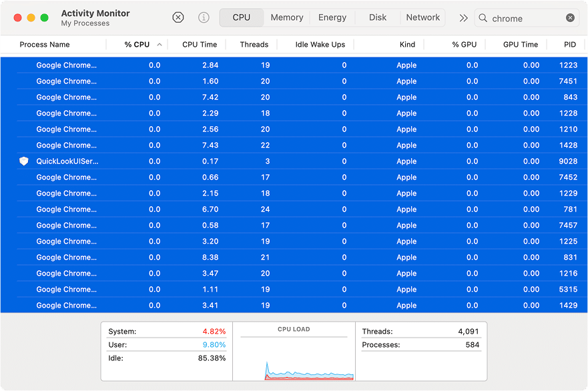Click the User 9.80% value
The width and height of the screenshot is (588, 391).
click(214, 345)
